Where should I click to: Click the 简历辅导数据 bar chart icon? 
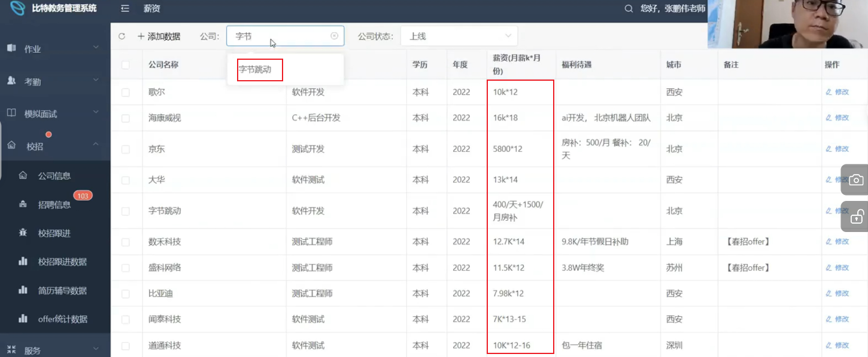(23, 290)
